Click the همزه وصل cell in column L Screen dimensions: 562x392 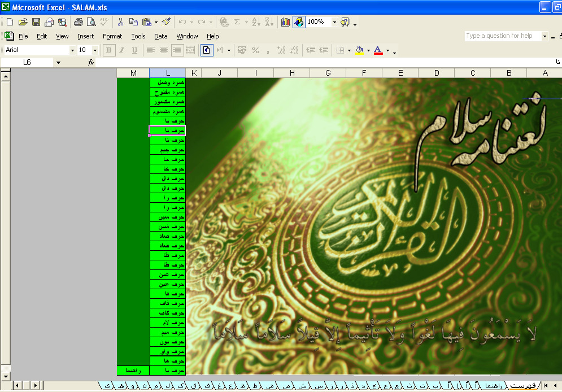(x=168, y=82)
